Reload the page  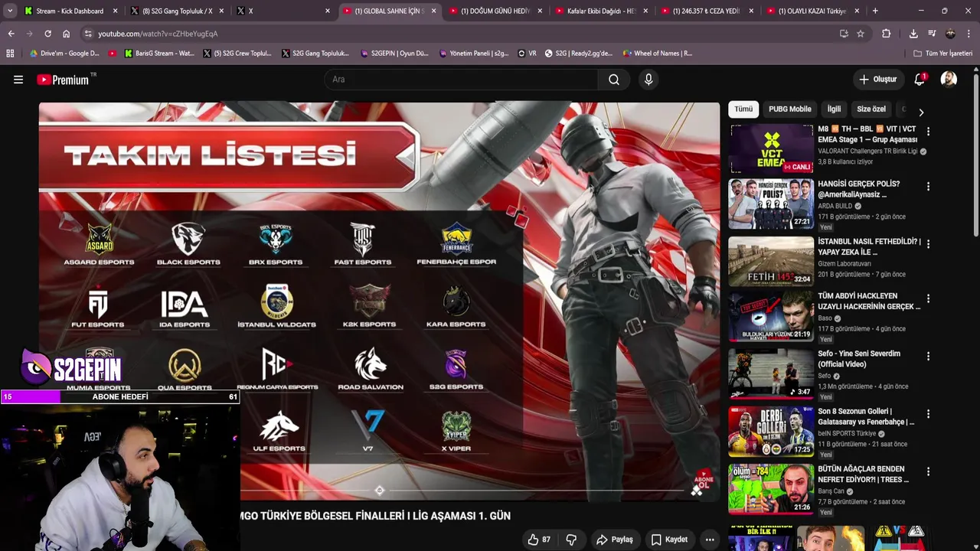pos(47,34)
